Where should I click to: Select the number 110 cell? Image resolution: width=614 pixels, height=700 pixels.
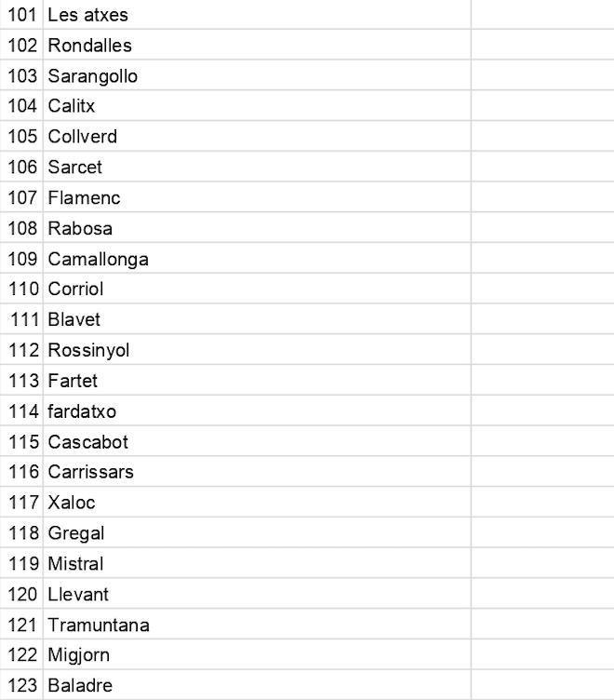coord(21,289)
